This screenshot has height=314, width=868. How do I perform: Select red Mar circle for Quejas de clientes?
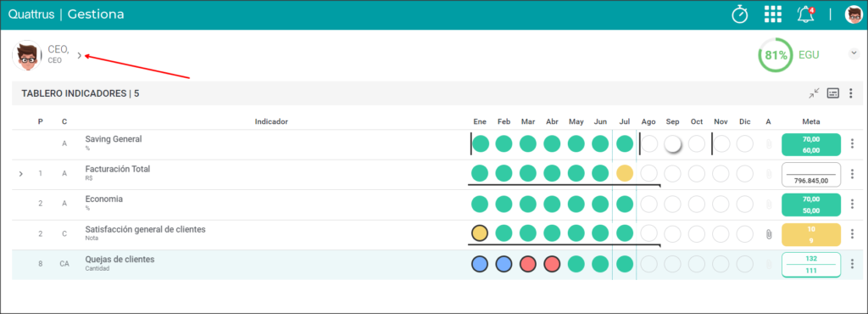click(528, 264)
